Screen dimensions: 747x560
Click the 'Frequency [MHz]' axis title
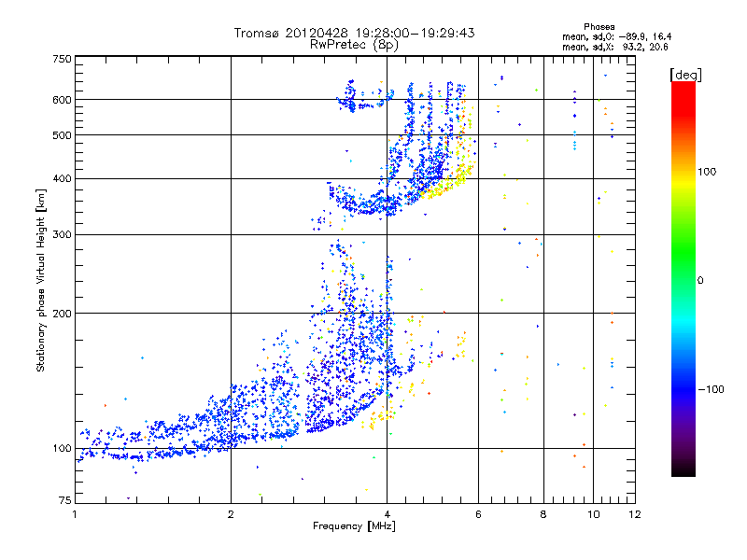pyautogui.click(x=354, y=526)
